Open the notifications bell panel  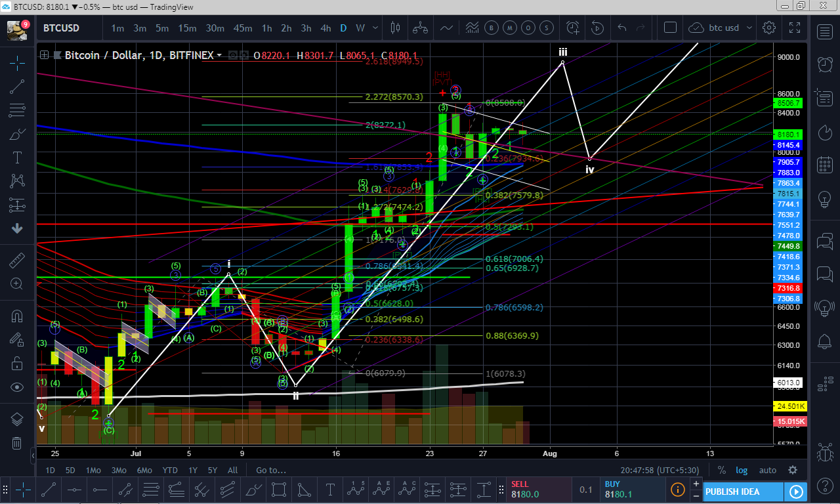pyautogui.click(x=825, y=342)
